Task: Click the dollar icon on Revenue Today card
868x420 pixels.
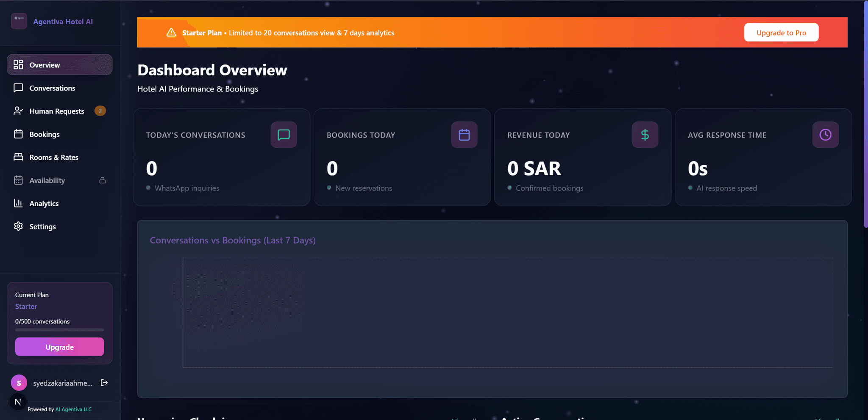Action: tap(645, 135)
